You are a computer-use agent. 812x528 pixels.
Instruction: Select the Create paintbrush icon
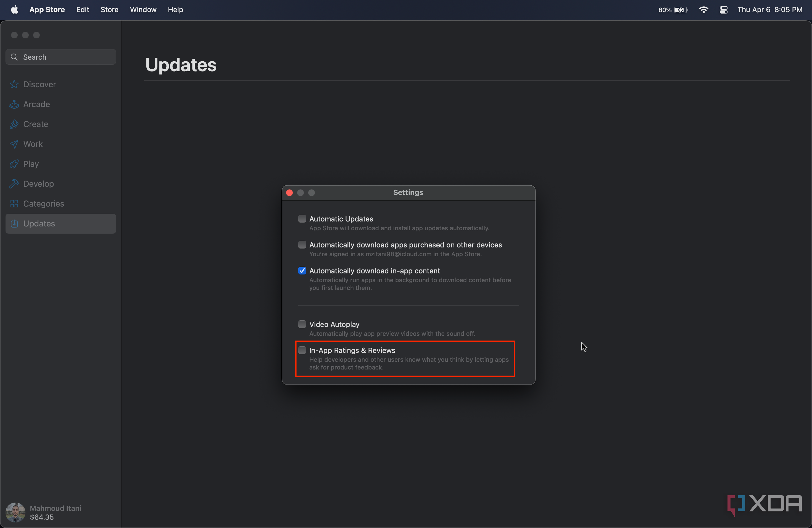(14, 124)
